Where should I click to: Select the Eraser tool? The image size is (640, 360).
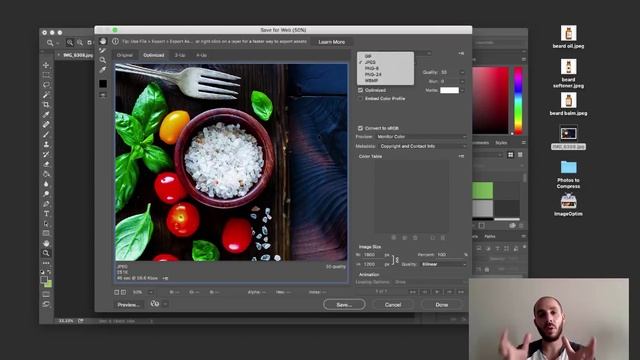pyautogui.click(x=46, y=164)
